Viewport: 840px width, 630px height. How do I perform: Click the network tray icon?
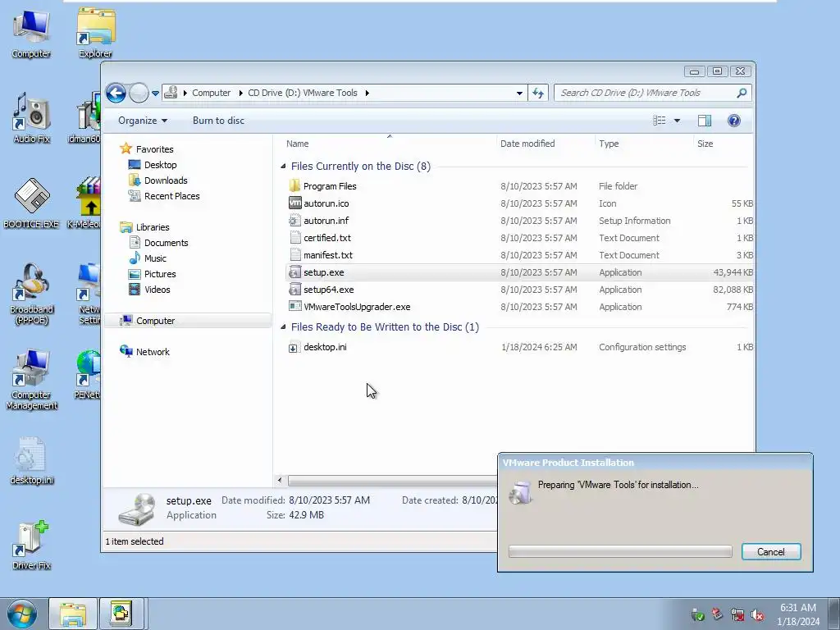pos(737,614)
